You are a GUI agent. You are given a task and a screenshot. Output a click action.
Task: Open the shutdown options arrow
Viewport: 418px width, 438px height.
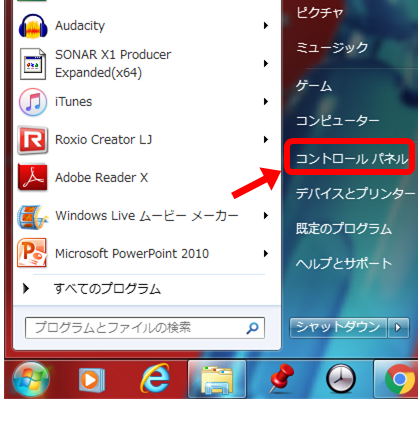click(x=398, y=328)
